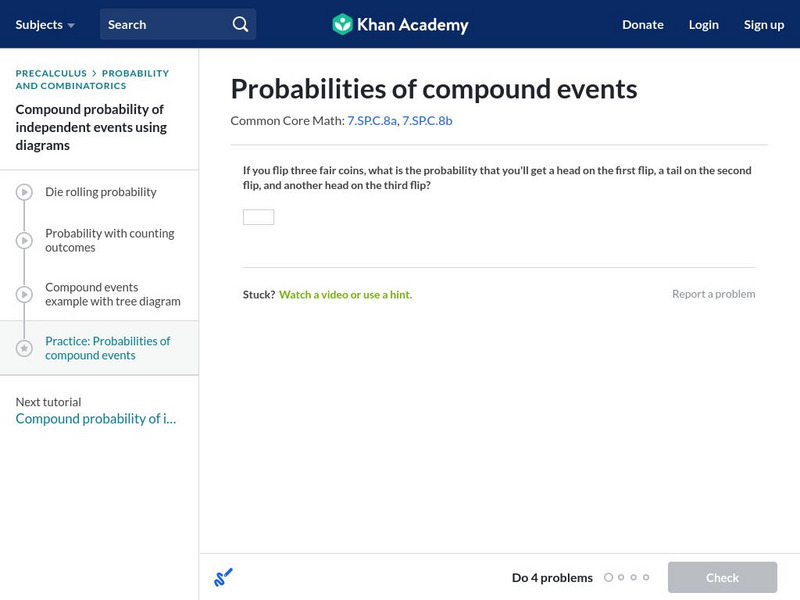
Task: Click the Die rolling probability play icon
Action: coord(24,192)
